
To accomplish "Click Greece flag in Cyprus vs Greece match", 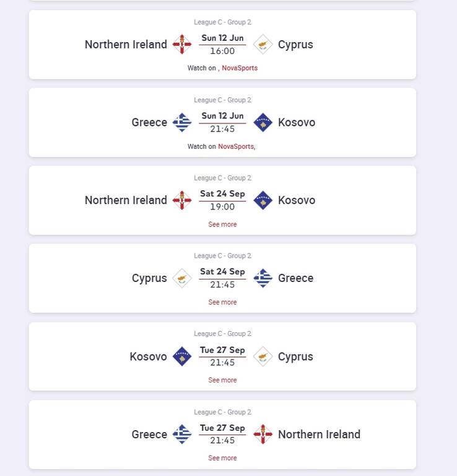I will [263, 278].
